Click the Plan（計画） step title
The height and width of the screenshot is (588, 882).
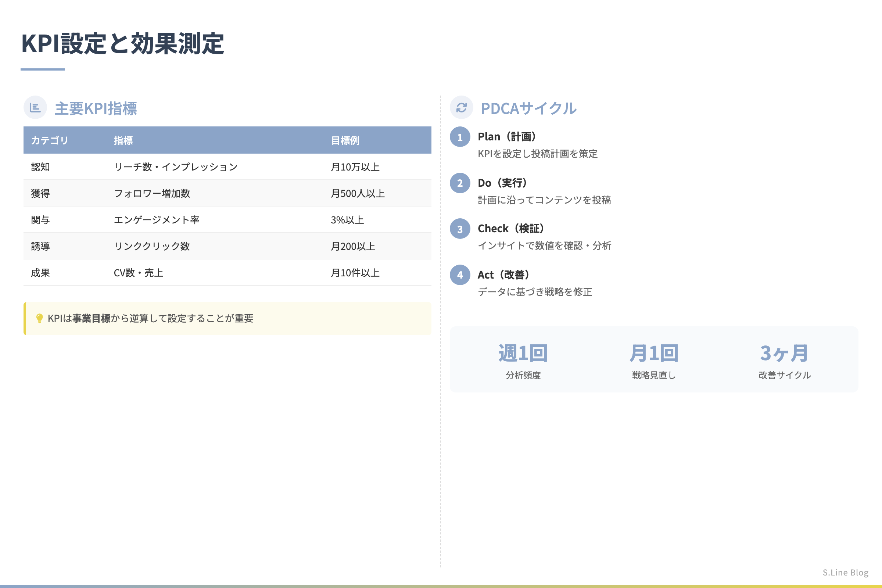click(x=506, y=136)
